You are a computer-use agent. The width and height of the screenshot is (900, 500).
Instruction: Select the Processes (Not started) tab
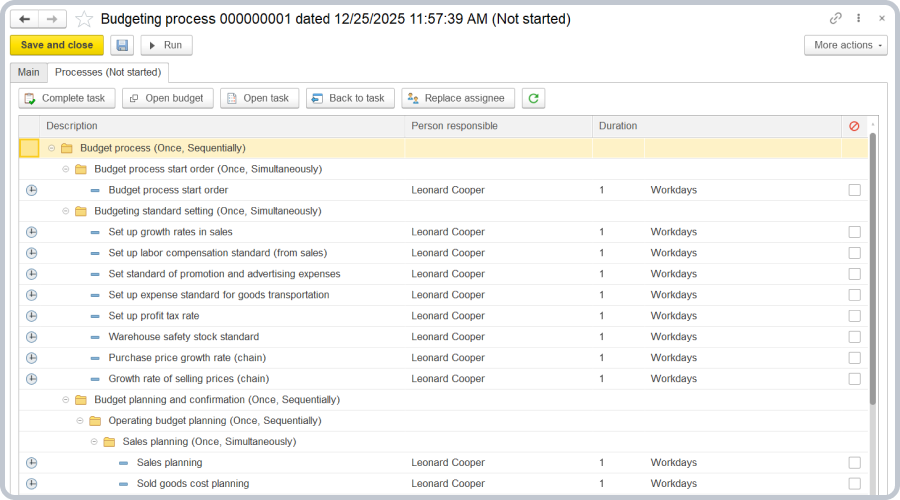point(109,72)
